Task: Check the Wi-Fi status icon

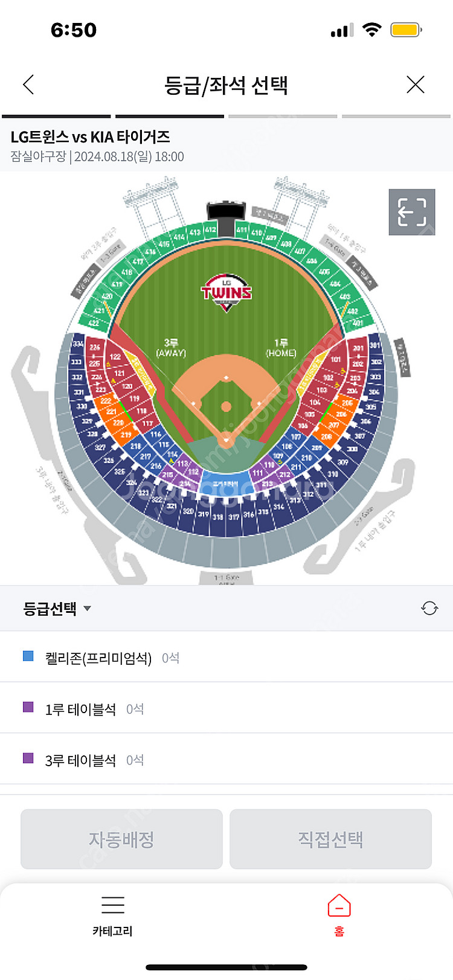Action: [x=372, y=30]
